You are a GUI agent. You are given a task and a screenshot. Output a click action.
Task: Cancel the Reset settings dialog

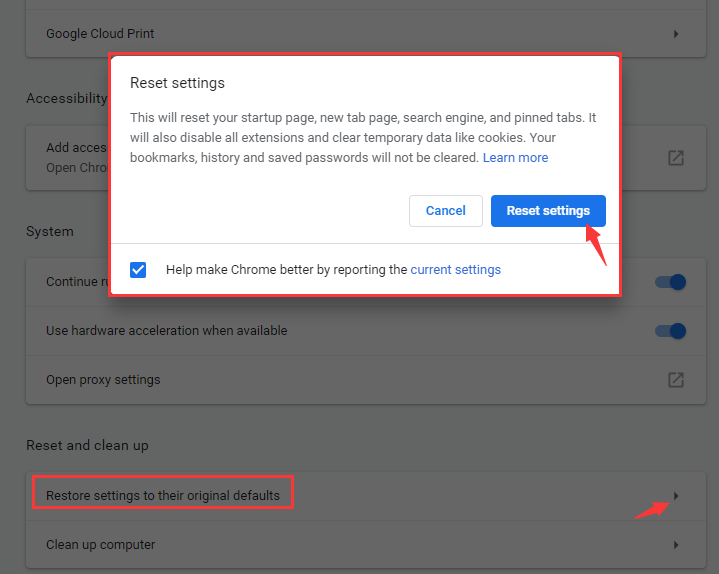click(446, 211)
